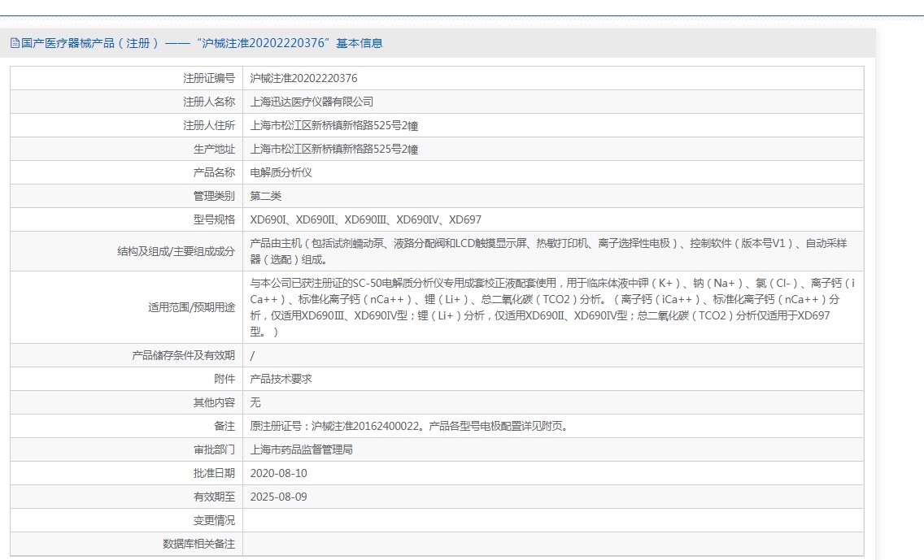
Task: Click the 有效期至 label
Action: [x=214, y=497]
